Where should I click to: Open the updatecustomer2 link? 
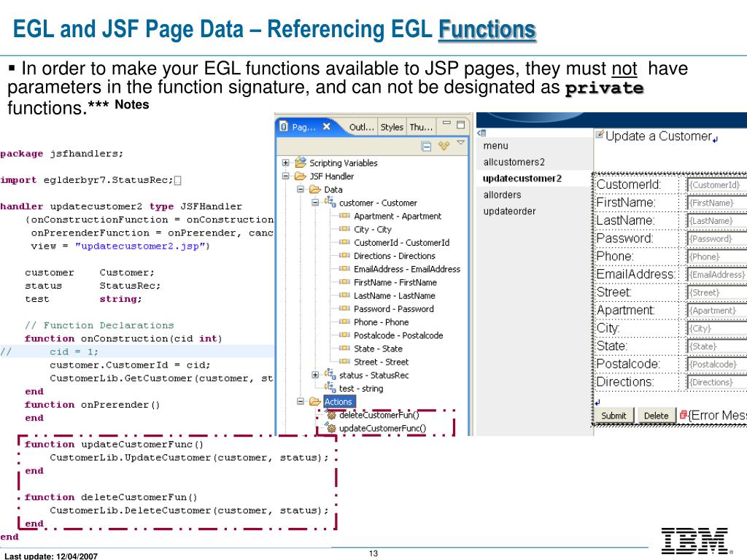(522, 179)
